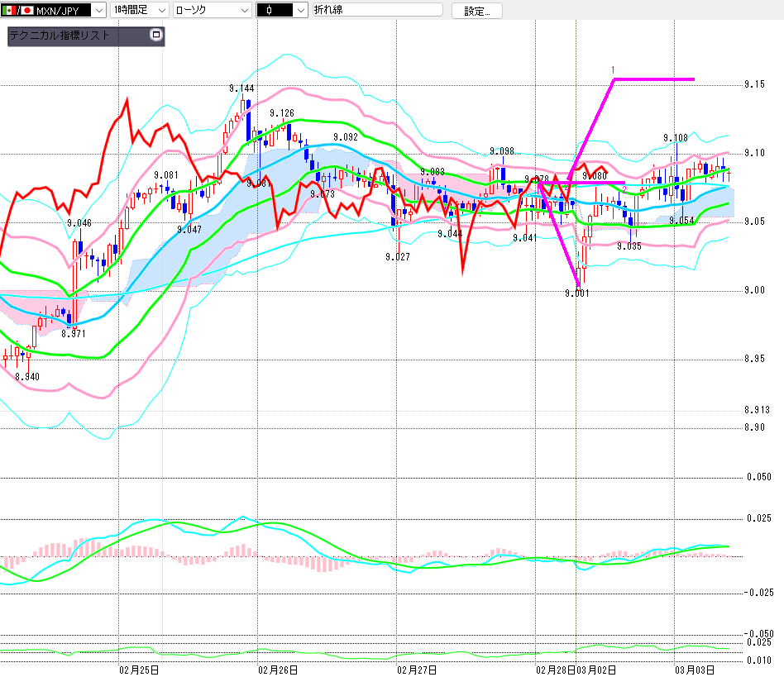Screen dimensions: 784x677
Task: Click the magenta line label "1"
Action: pos(612,69)
